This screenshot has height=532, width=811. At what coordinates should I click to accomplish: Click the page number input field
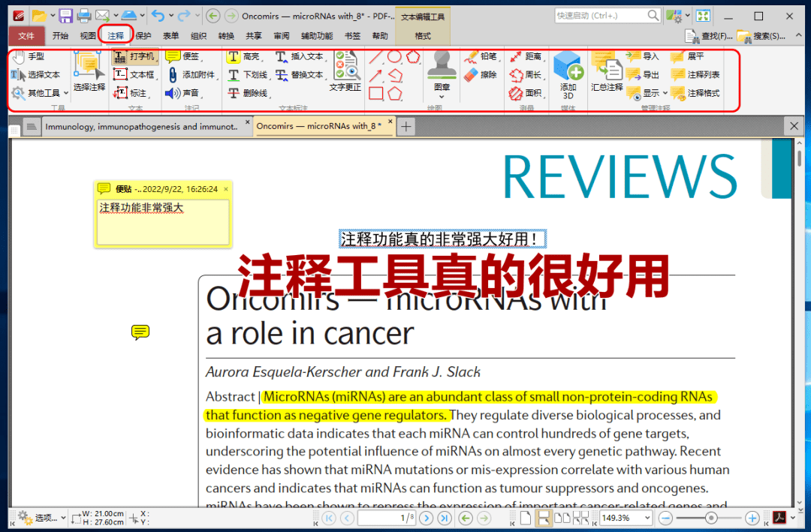[x=386, y=518]
